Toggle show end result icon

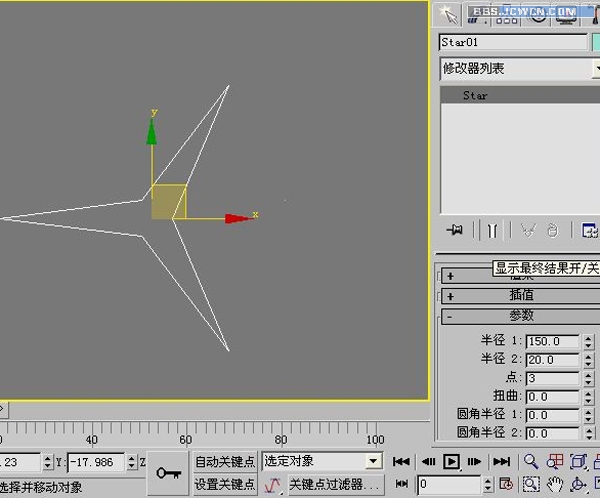click(491, 230)
